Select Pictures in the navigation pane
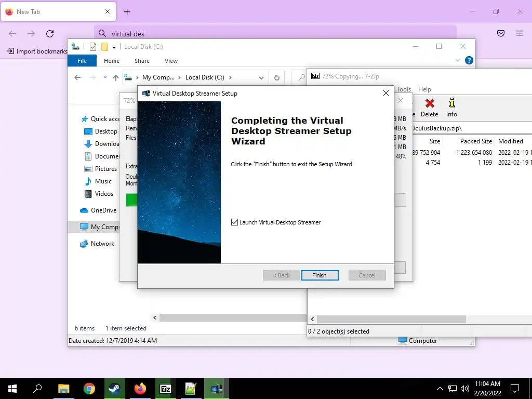The image size is (532, 399). pyautogui.click(x=101, y=169)
